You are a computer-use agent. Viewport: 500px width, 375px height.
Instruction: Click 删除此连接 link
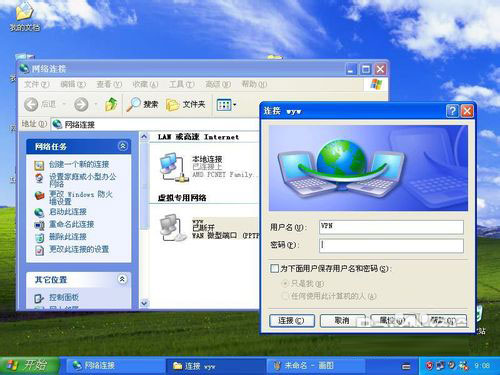pyautogui.click(x=68, y=237)
